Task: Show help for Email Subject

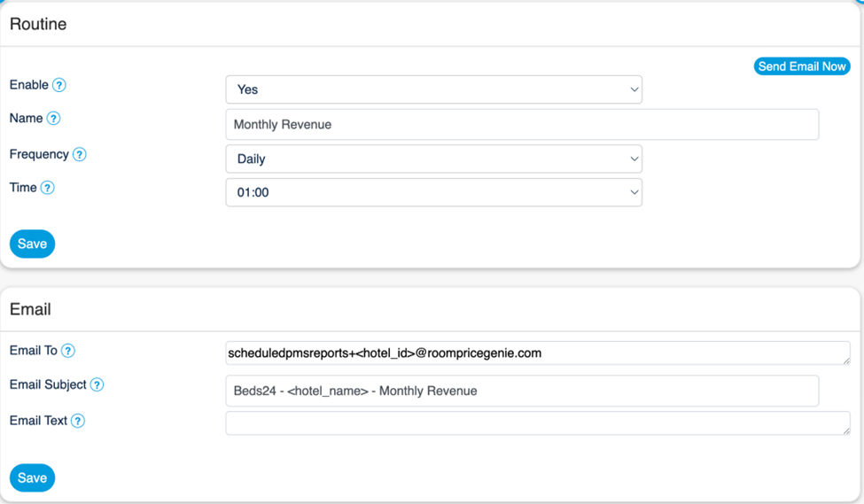Action: coord(97,385)
